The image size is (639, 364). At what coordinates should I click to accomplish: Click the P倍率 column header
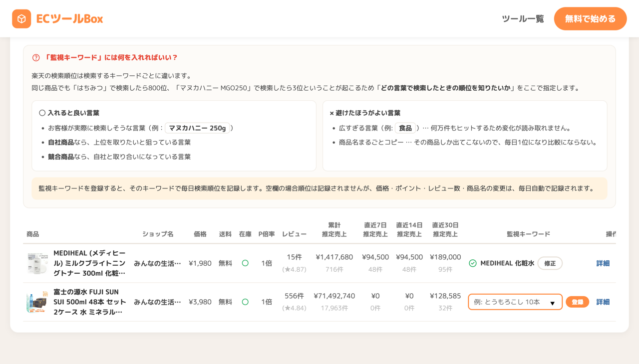tap(267, 234)
